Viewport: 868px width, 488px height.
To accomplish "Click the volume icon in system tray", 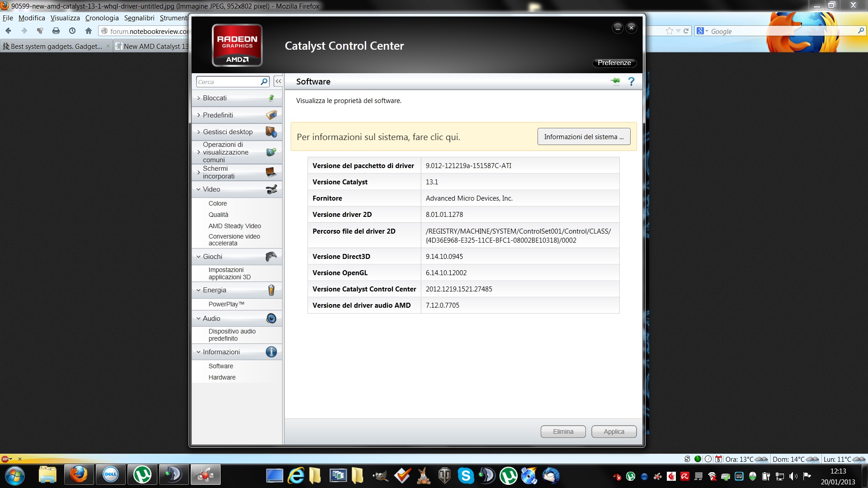I will coord(793,476).
